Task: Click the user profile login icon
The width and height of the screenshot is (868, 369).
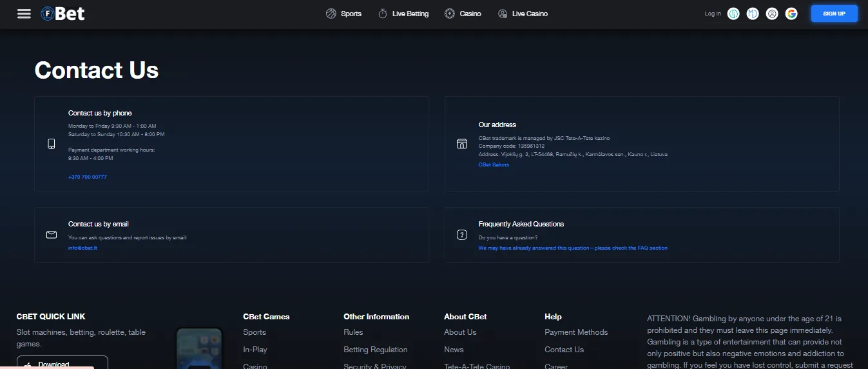Action: pos(772,14)
